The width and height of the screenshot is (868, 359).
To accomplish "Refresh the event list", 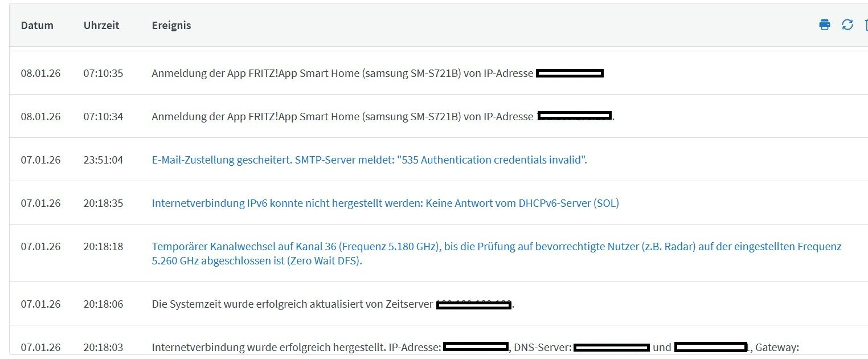I will (847, 25).
